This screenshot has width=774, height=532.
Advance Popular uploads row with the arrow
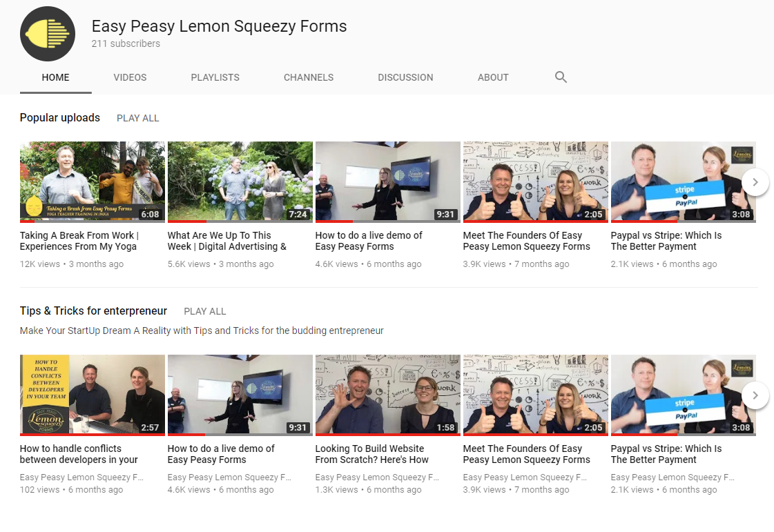[755, 182]
